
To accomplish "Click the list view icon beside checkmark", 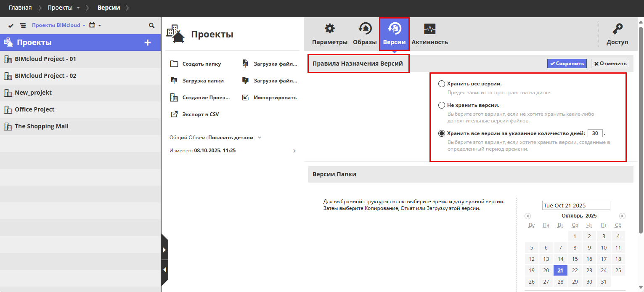I will click(23, 26).
